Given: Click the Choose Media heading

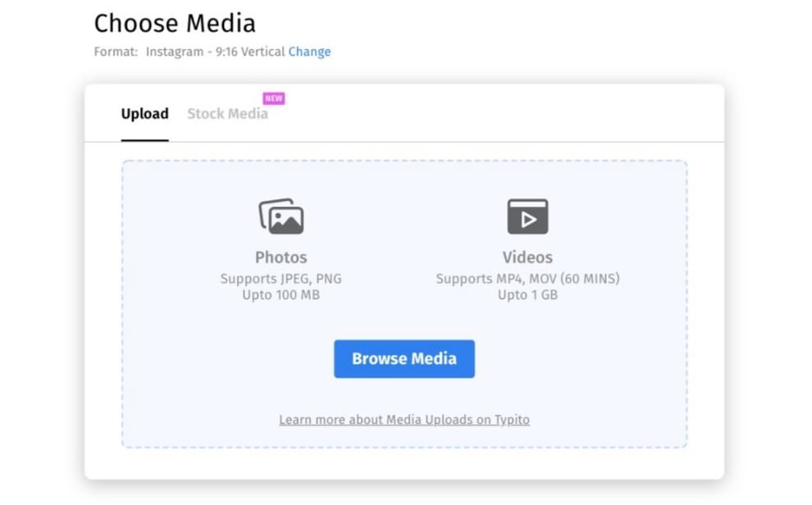Looking at the screenshot, I should point(175,24).
